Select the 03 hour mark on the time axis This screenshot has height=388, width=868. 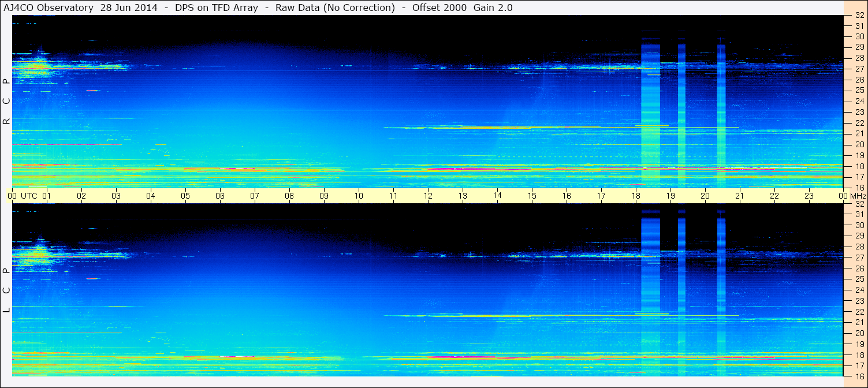[x=116, y=196]
